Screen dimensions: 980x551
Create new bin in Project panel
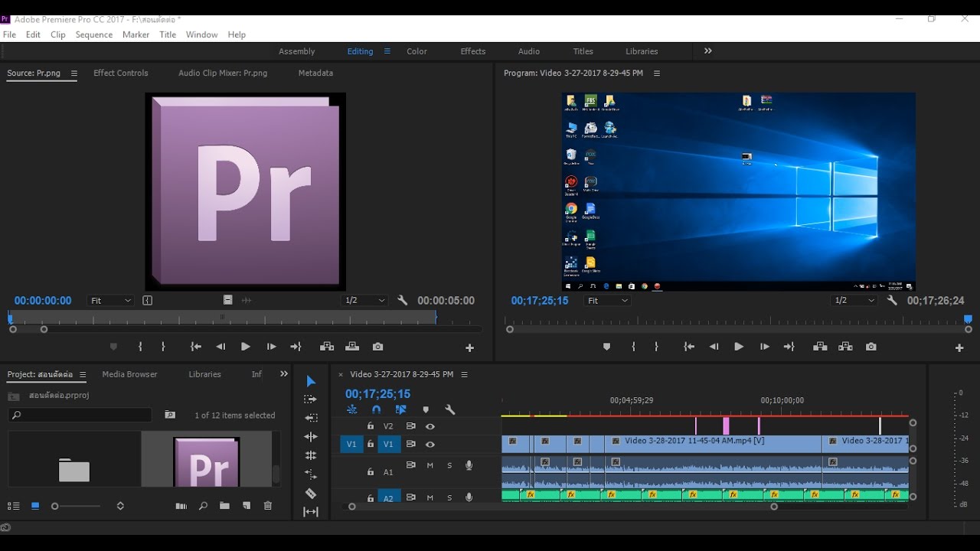[224, 506]
